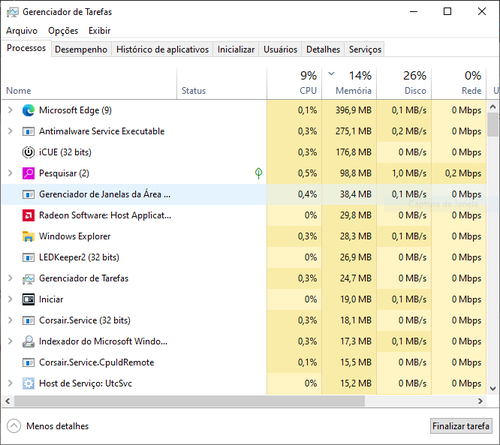The height and width of the screenshot is (445, 500).
Task: Click the horizontal scrollbar right arrow
Action: [480, 401]
